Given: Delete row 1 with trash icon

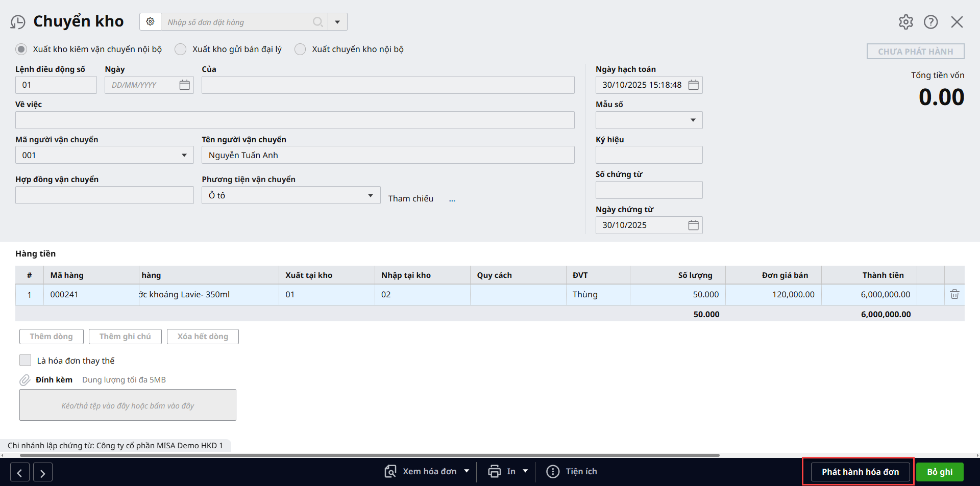Looking at the screenshot, I should pos(954,294).
